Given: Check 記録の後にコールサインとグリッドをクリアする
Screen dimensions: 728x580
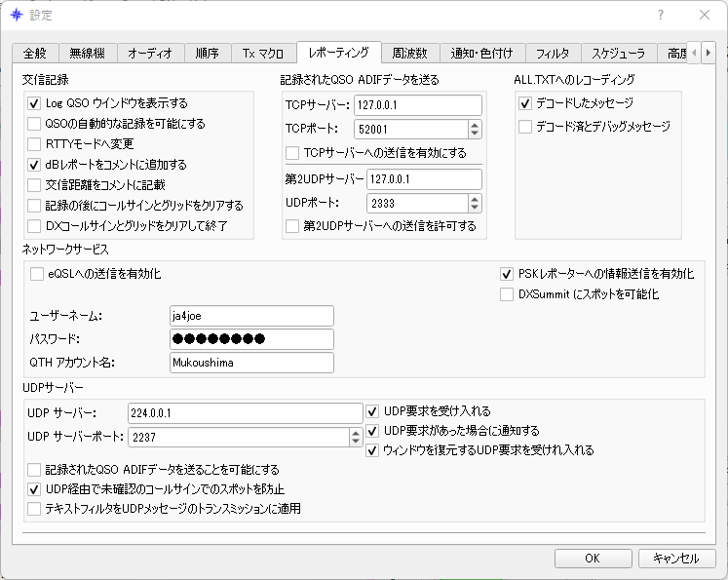Looking at the screenshot, I should (34, 206).
